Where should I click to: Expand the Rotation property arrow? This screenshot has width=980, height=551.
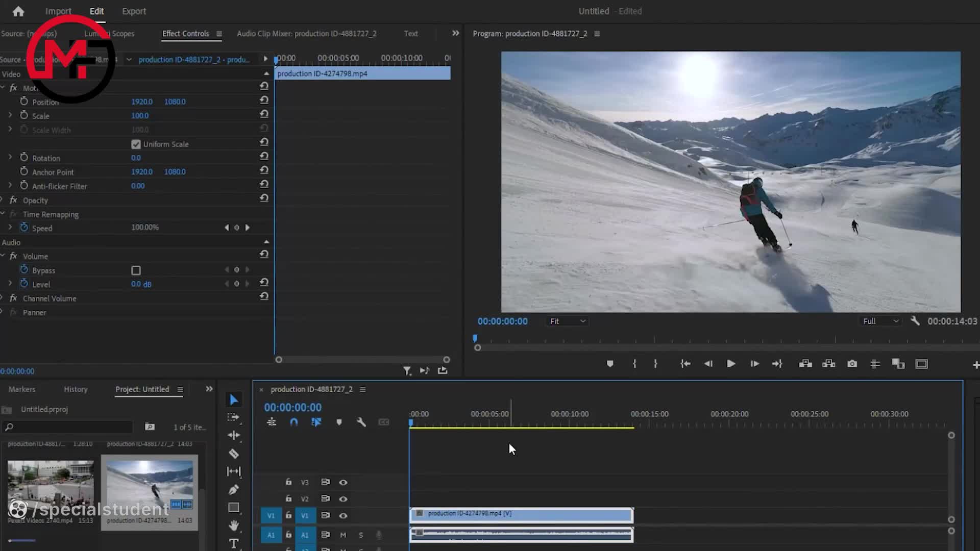[10, 158]
